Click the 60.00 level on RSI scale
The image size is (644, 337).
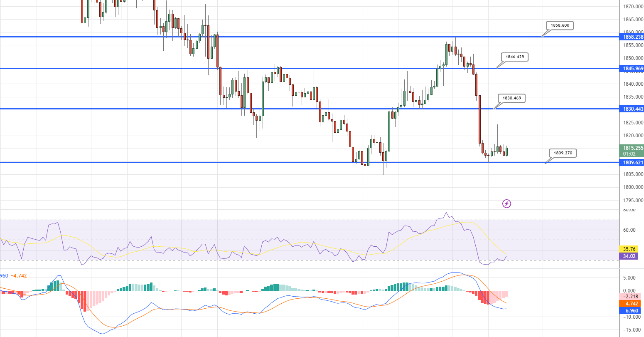point(630,230)
